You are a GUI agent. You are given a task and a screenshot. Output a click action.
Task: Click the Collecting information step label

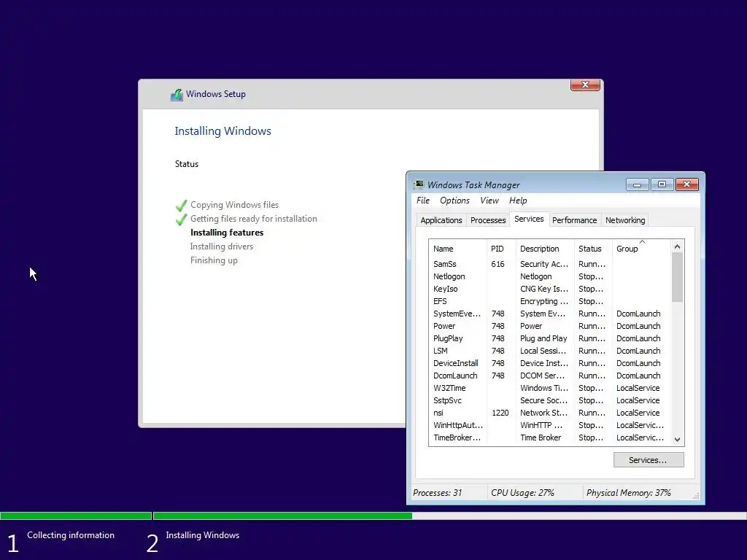pos(71,535)
